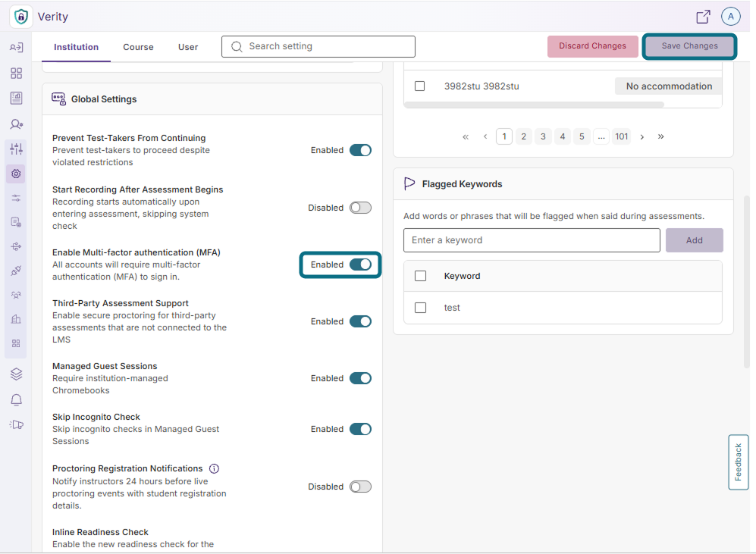Select the "test" keyword checkbox

click(420, 308)
